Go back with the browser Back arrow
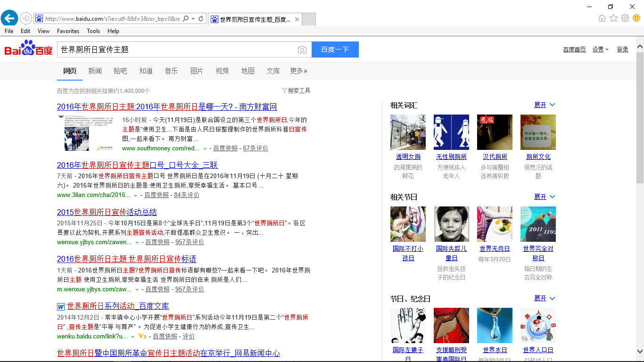Image resolution: width=644 pixels, height=362 pixels. [x=9, y=18]
